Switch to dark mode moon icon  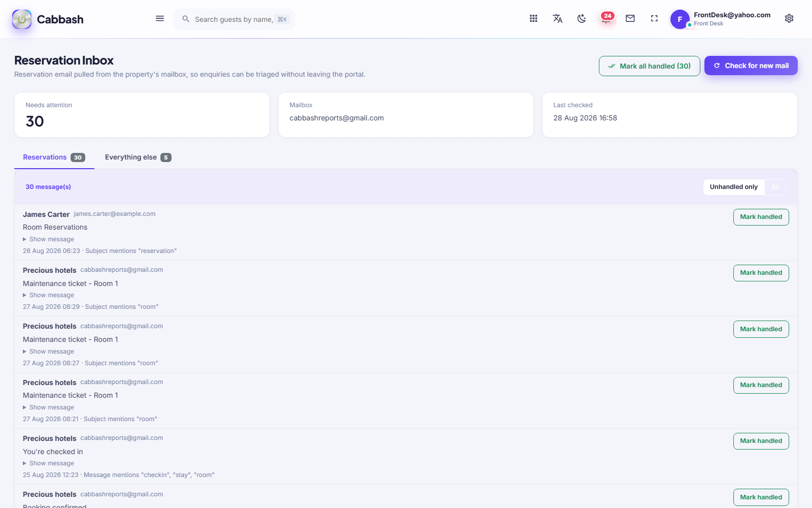582,19
